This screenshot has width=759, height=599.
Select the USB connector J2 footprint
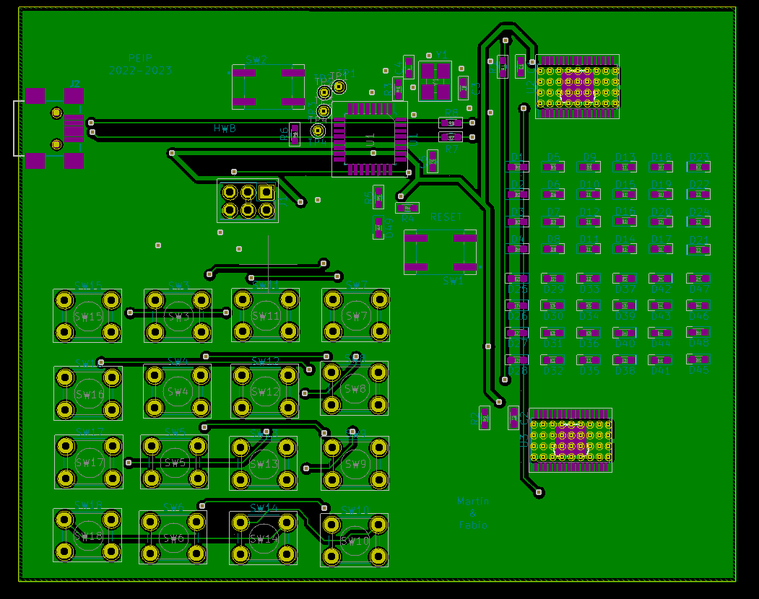tap(50, 128)
